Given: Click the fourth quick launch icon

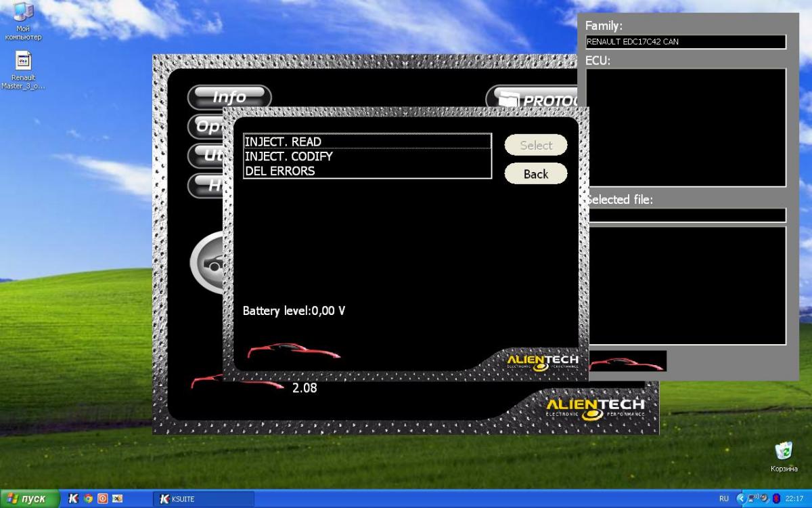Looking at the screenshot, I should pyautogui.click(x=117, y=499).
